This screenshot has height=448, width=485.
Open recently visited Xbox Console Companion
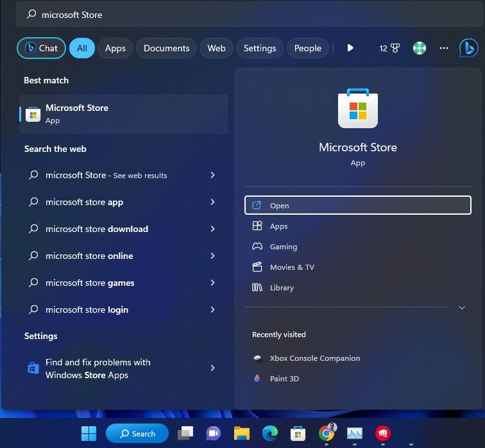point(358,358)
